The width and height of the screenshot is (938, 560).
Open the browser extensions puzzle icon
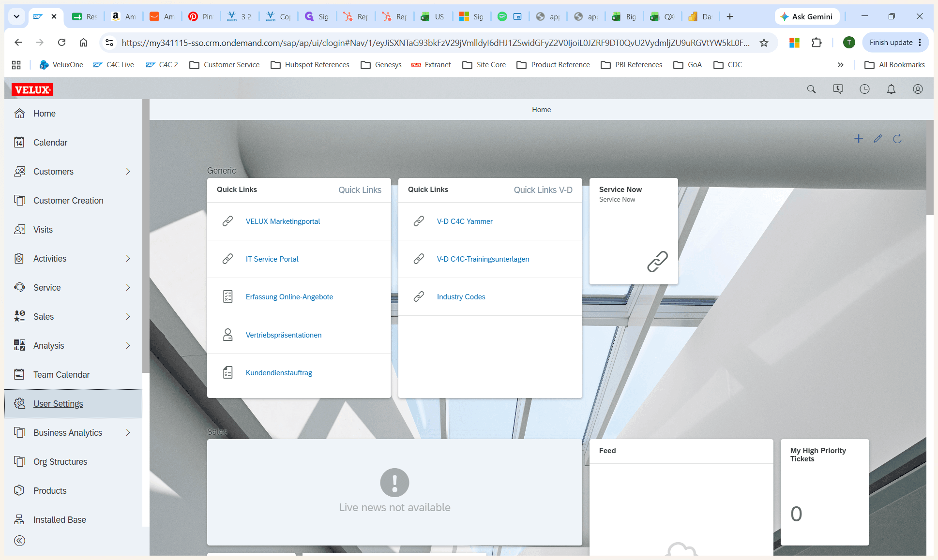817,43
